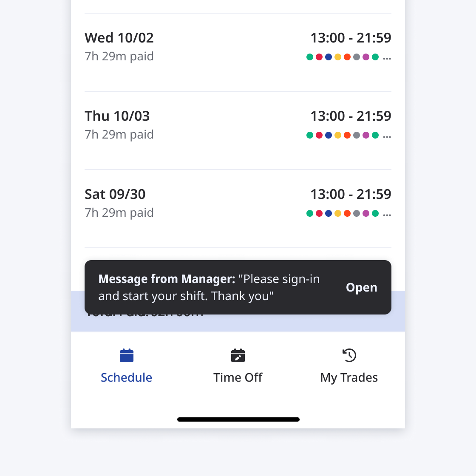Click the My Trades history icon
Screen dimensions: 476x476
349,355
